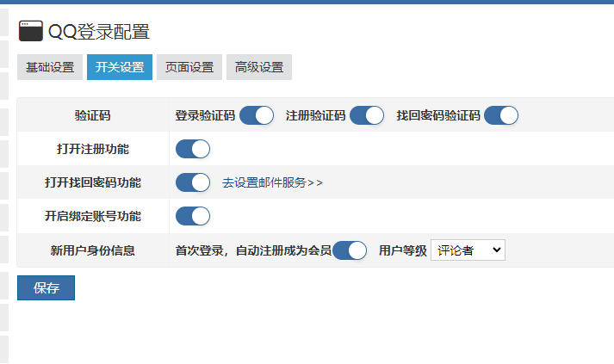Click the 验证码 row label
This screenshot has height=364, width=614.
(x=93, y=115)
